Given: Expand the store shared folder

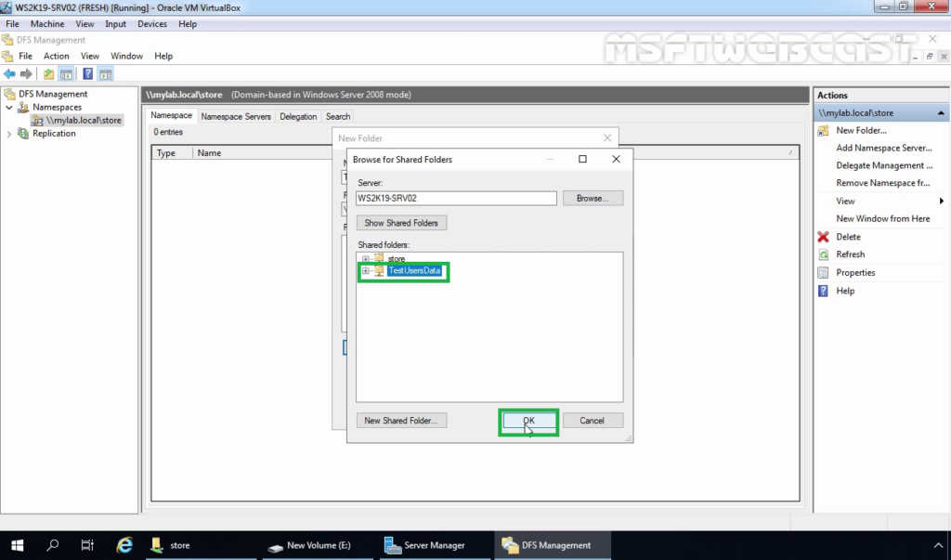Looking at the screenshot, I should tap(366, 259).
